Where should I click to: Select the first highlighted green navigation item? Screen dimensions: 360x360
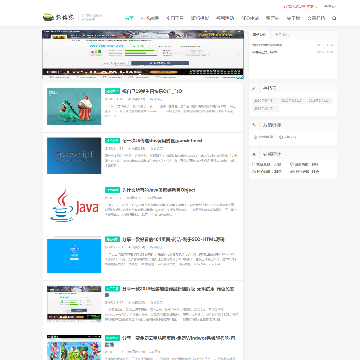click(129, 18)
